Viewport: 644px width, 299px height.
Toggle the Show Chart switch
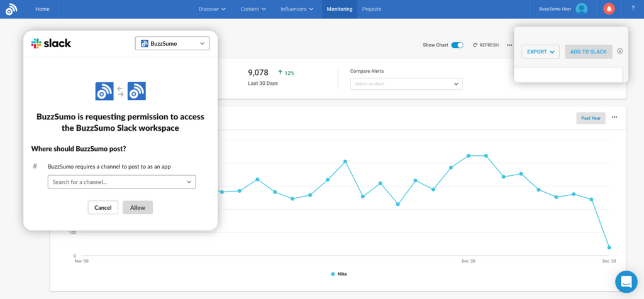pyautogui.click(x=457, y=45)
